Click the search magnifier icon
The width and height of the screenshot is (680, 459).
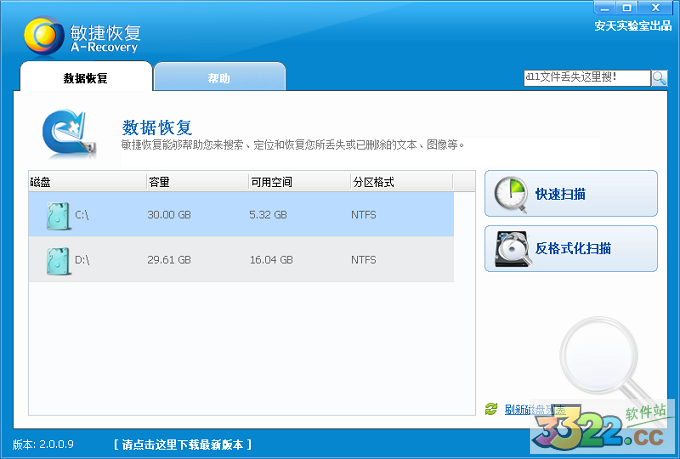pos(660,77)
